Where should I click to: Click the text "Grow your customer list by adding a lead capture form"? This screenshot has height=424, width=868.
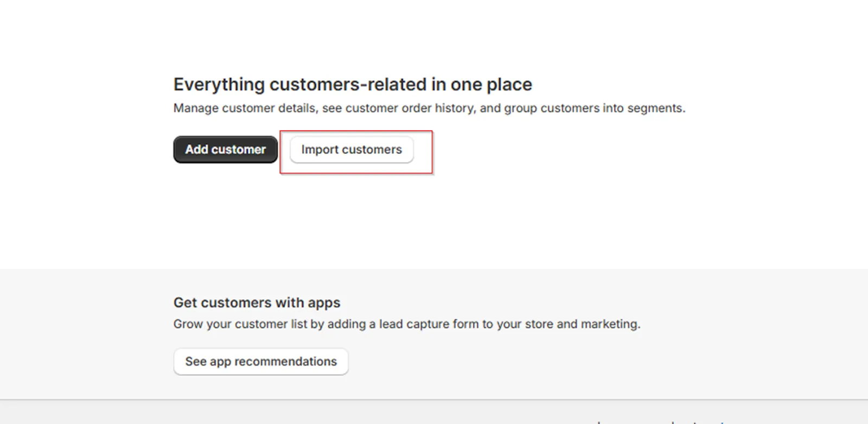pyautogui.click(x=326, y=324)
